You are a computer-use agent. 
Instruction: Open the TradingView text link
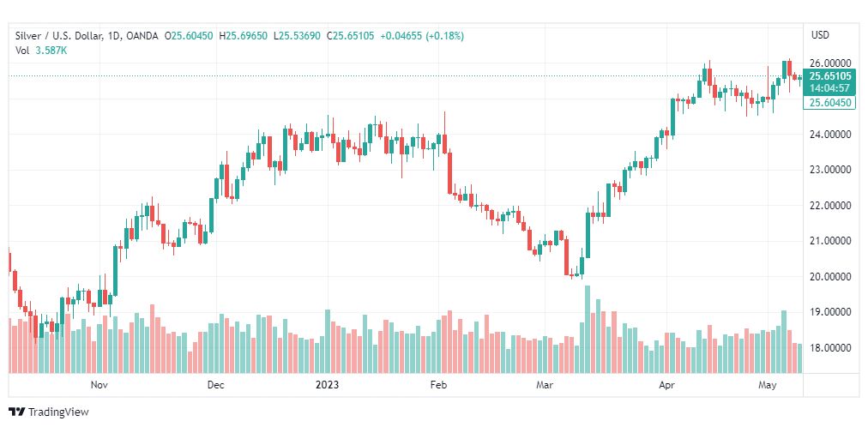click(x=57, y=412)
